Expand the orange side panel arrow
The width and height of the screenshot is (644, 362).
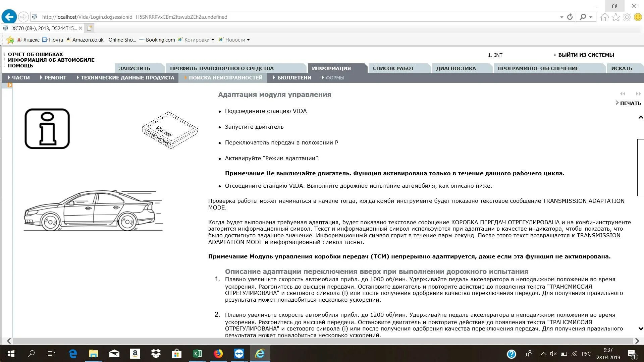pos(10,85)
